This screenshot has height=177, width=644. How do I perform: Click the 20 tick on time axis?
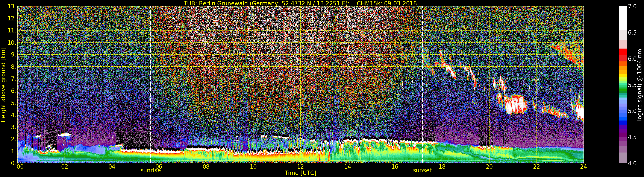[489, 166]
